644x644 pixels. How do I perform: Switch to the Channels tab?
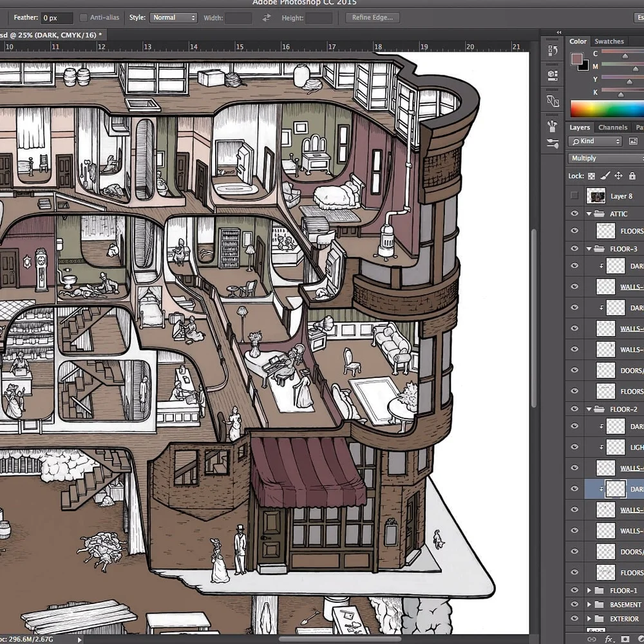(x=612, y=128)
